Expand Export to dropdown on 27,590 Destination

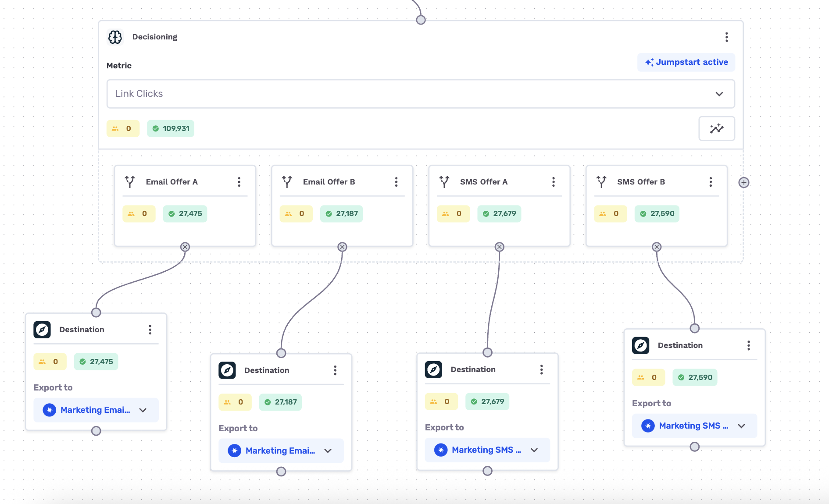694,426
